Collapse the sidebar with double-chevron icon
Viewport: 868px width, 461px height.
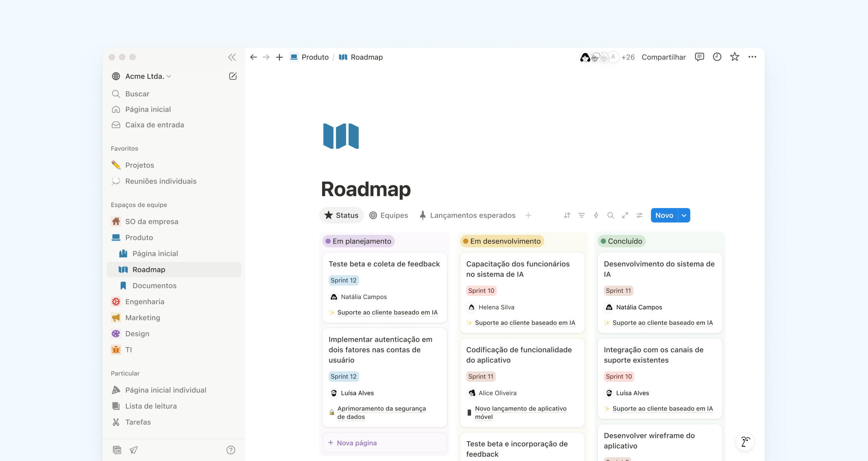click(x=232, y=57)
